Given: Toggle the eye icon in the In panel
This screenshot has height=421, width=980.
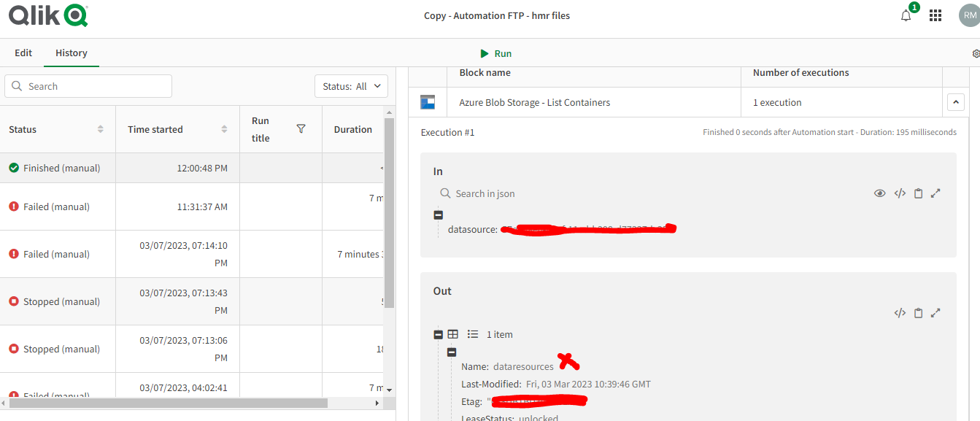Looking at the screenshot, I should pyautogui.click(x=880, y=193).
